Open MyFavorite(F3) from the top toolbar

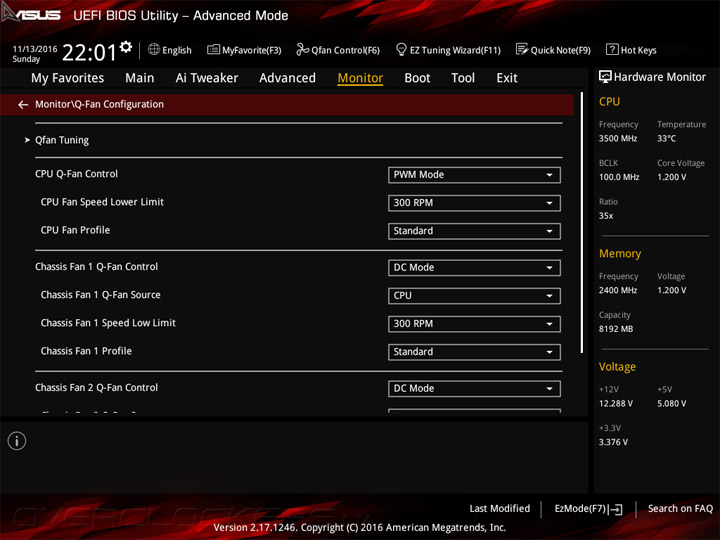(244, 50)
